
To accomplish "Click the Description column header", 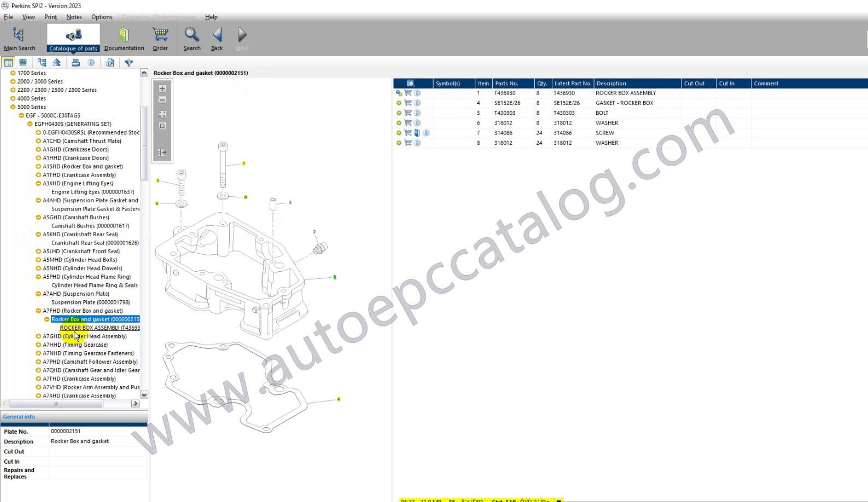I will coord(638,84).
